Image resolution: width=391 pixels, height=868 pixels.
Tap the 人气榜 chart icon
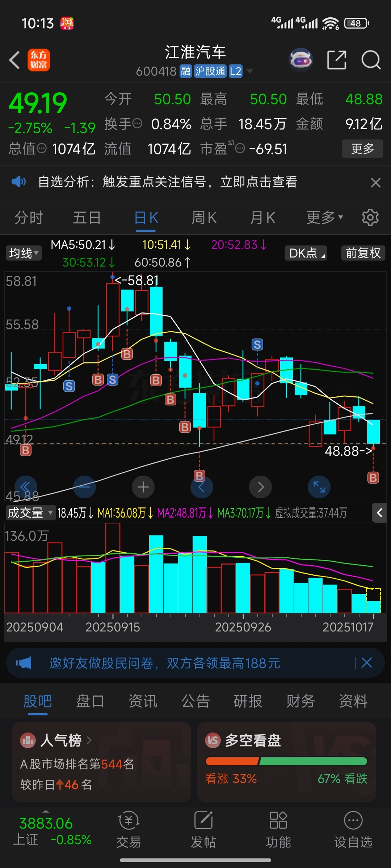click(28, 740)
